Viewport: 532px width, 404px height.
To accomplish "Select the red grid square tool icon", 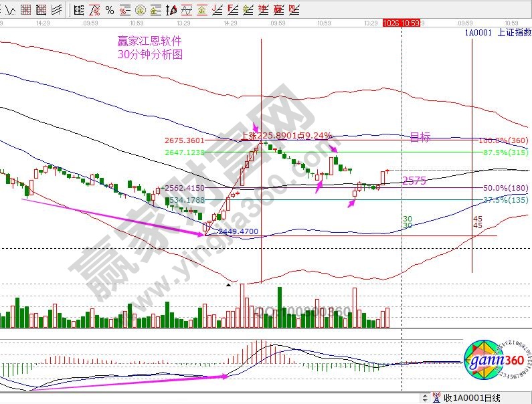I will [x=25, y=9].
